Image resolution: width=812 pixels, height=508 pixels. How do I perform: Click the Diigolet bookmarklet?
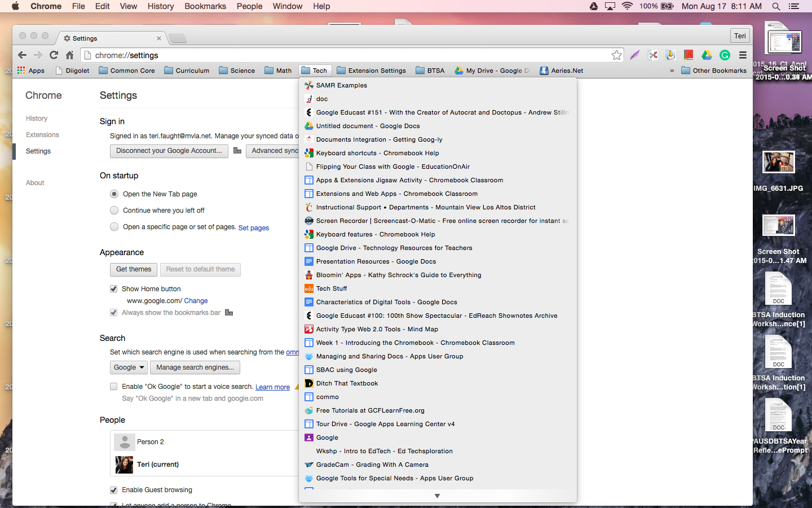coord(72,71)
